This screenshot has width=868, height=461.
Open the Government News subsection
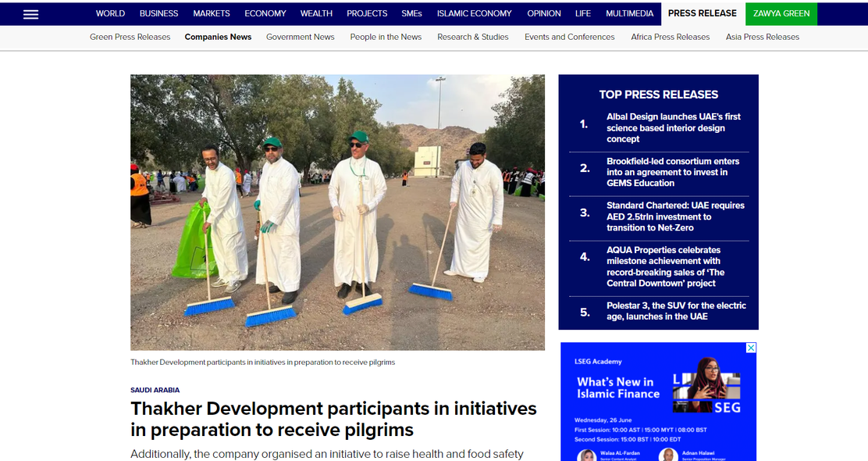point(300,38)
